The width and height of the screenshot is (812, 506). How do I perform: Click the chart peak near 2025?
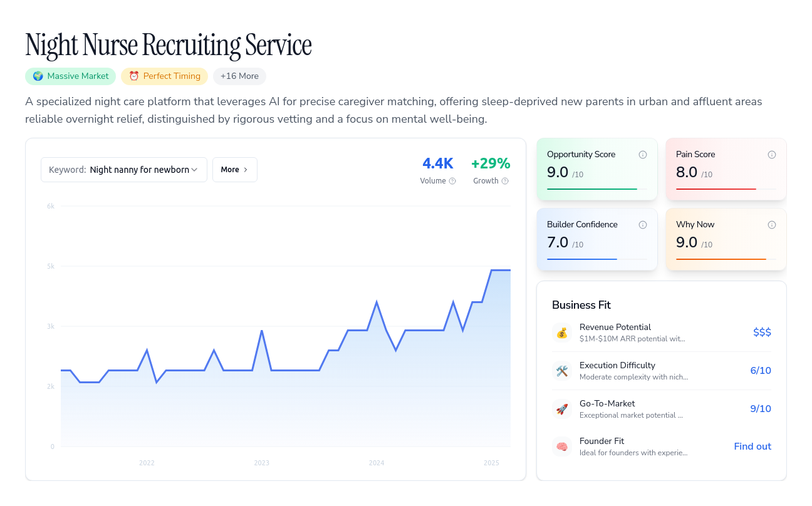(501, 270)
